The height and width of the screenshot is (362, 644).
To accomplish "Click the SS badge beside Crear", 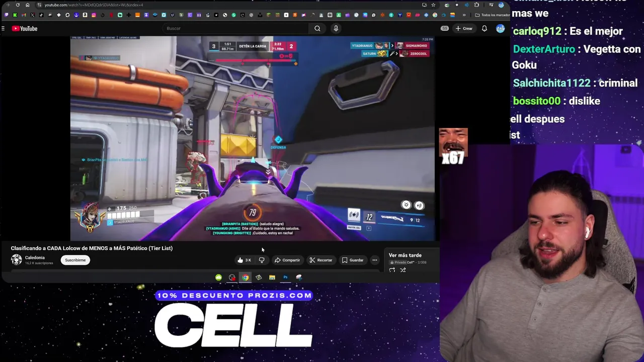I will click(445, 29).
